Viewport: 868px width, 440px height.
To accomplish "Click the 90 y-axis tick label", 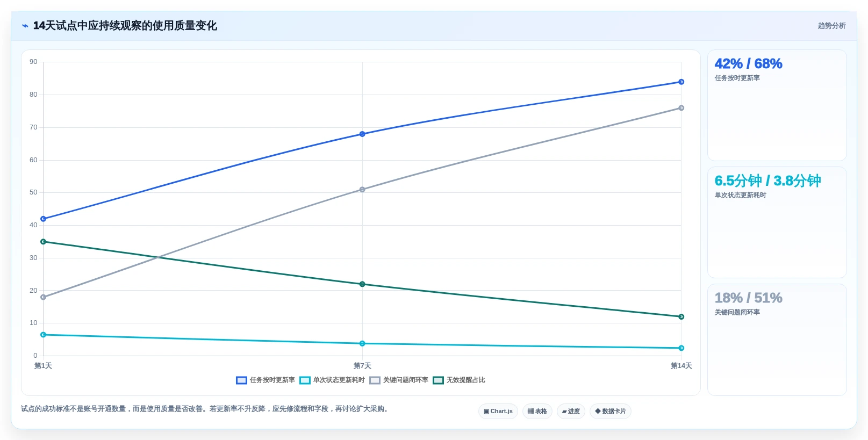I will 33,62.
